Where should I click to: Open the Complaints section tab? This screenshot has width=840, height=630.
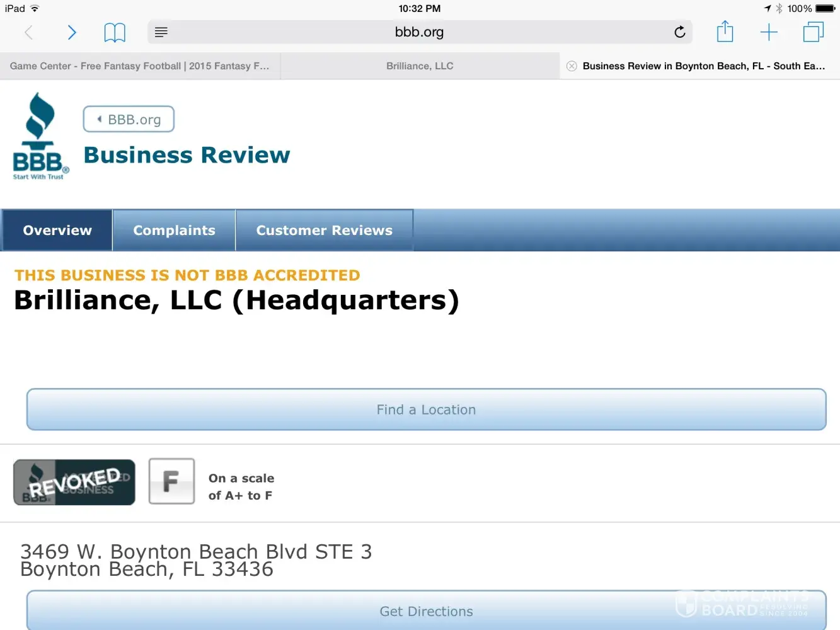pos(174,231)
